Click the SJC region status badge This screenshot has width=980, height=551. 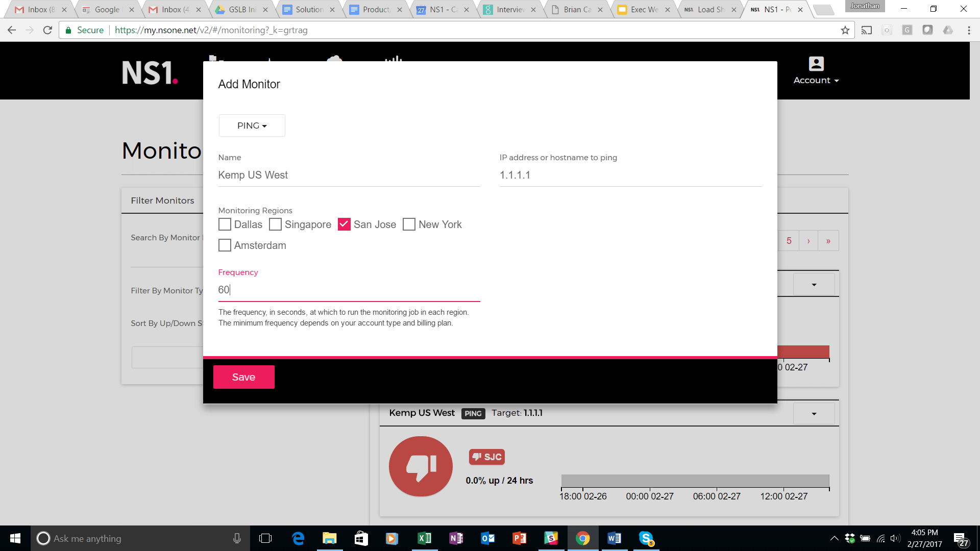pyautogui.click(x=486, y=457)
